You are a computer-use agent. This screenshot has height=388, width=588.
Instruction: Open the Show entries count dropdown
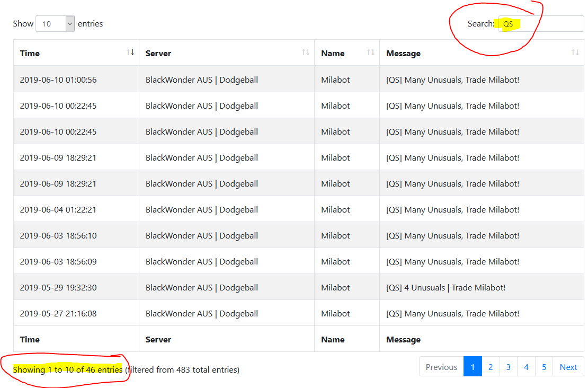pyautogui.click(x=55, y=24)
